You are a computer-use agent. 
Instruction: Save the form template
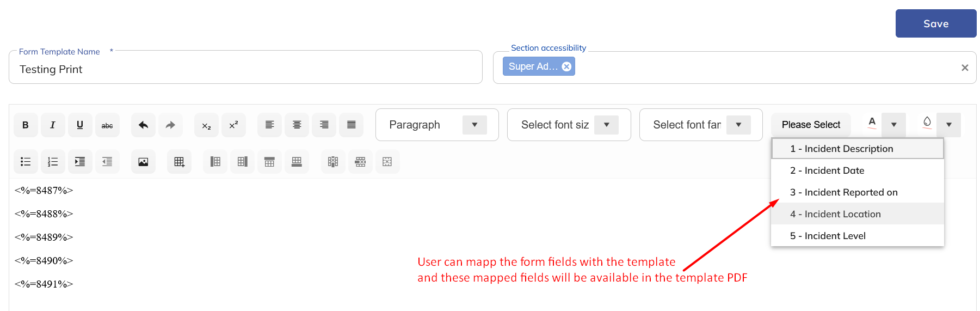pyautogui.click(x=935, y=23)
